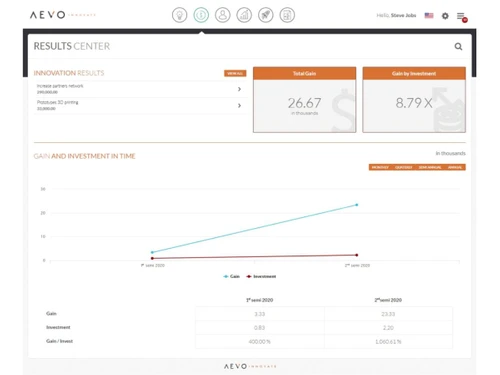
Task: Select the 'Prototypes 3D printing' result title
Action: click(x=57, y=102)
